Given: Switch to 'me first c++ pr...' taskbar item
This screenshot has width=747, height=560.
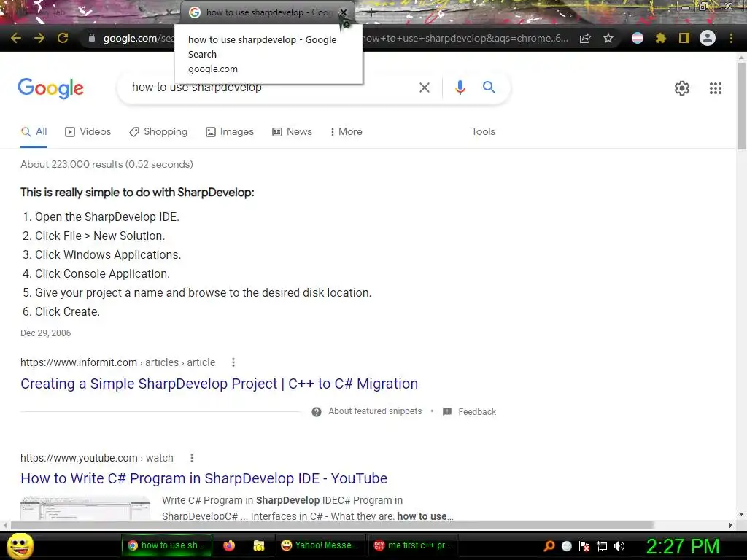Looking at the screenshot, I should [x=413, y=545].
